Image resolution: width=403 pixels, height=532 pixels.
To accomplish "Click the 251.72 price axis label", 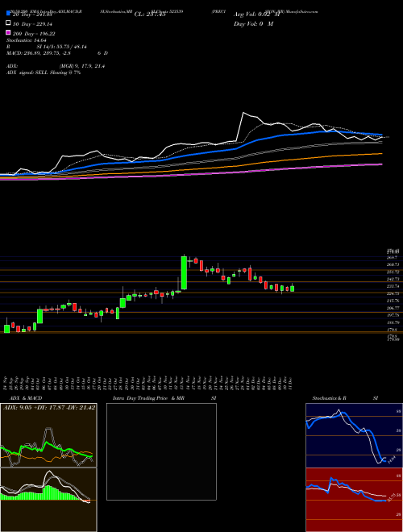I will (393, 272).
